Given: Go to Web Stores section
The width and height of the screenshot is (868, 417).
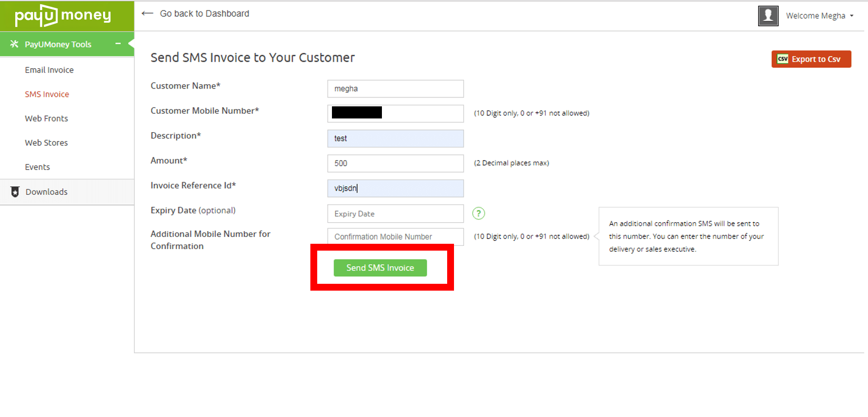Looking at the screenshot, I should click(46, 143).
